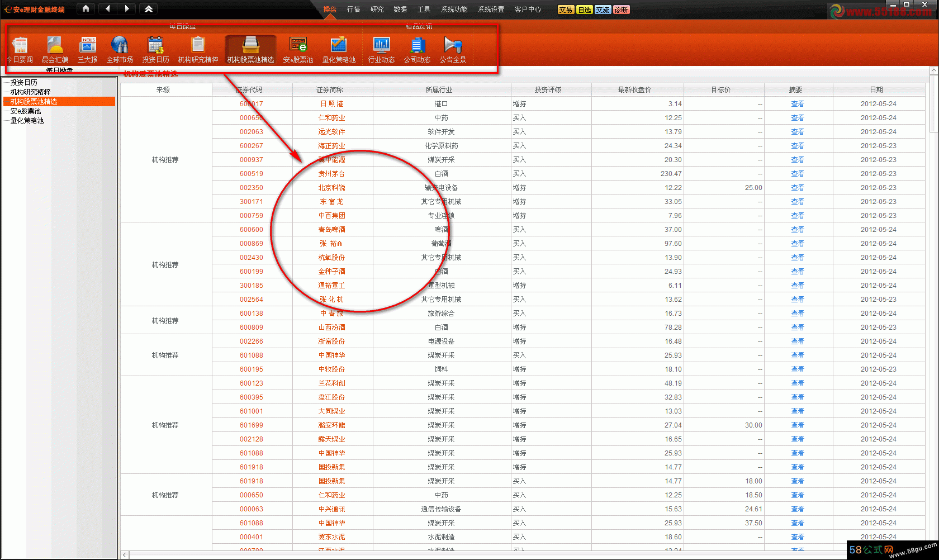The height and width of the screenshot is (560, 939).
Task: Click stock code 600017
Action: coord(252,104)
